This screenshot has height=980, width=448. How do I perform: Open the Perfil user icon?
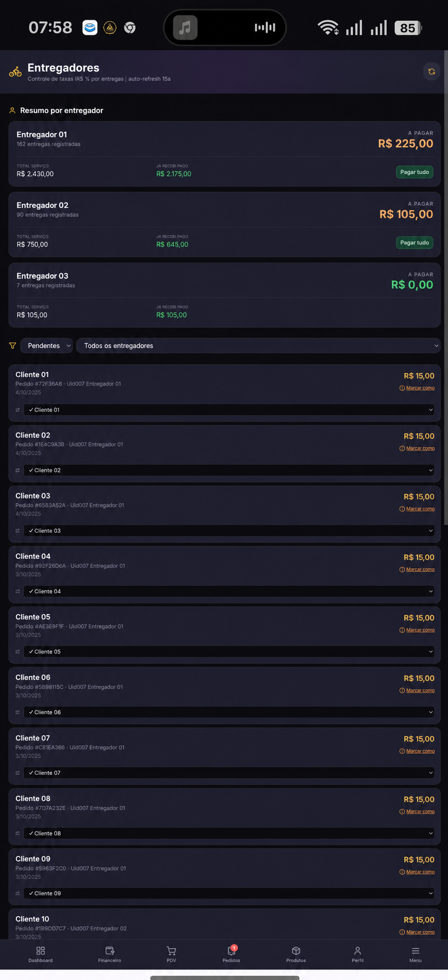tap(358, 950)
